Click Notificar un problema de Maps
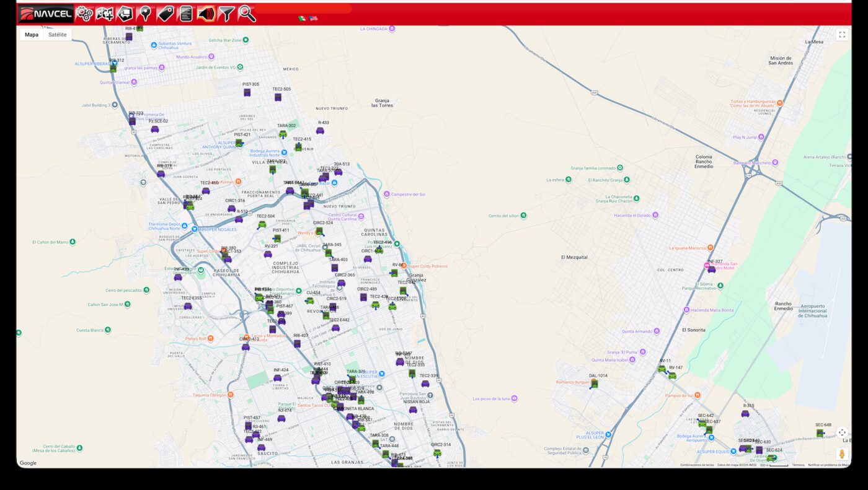The width and height of the screenshot is (868, 490). pyautogui.click(x=829, y=465)
